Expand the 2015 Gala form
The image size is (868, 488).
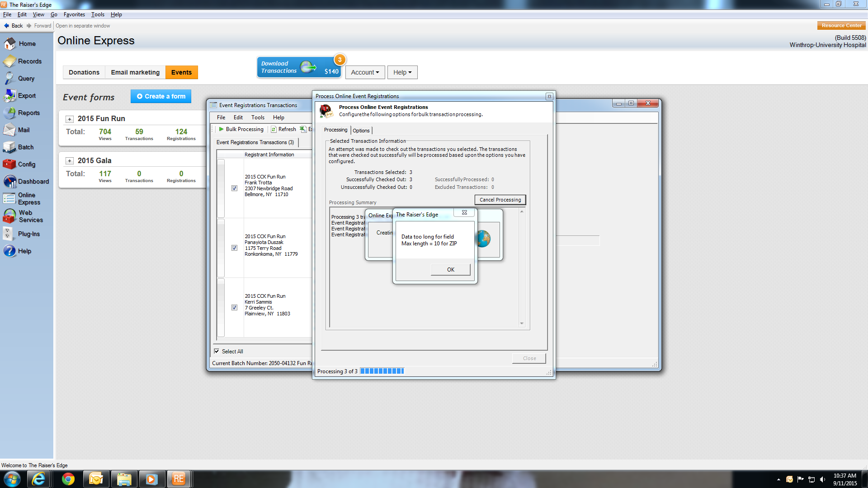tap(70, 161)
